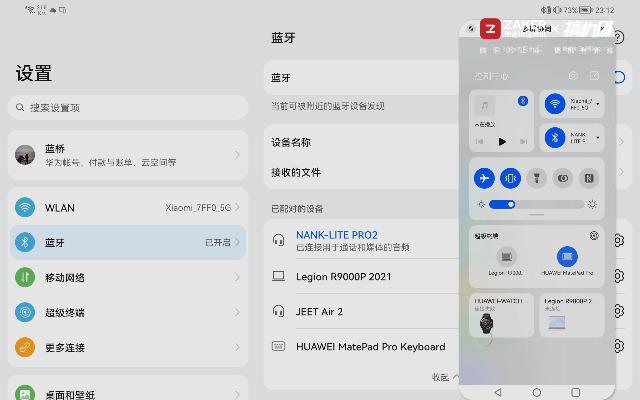
Task: Open super device section settings icon
Action: coord(594,236)
